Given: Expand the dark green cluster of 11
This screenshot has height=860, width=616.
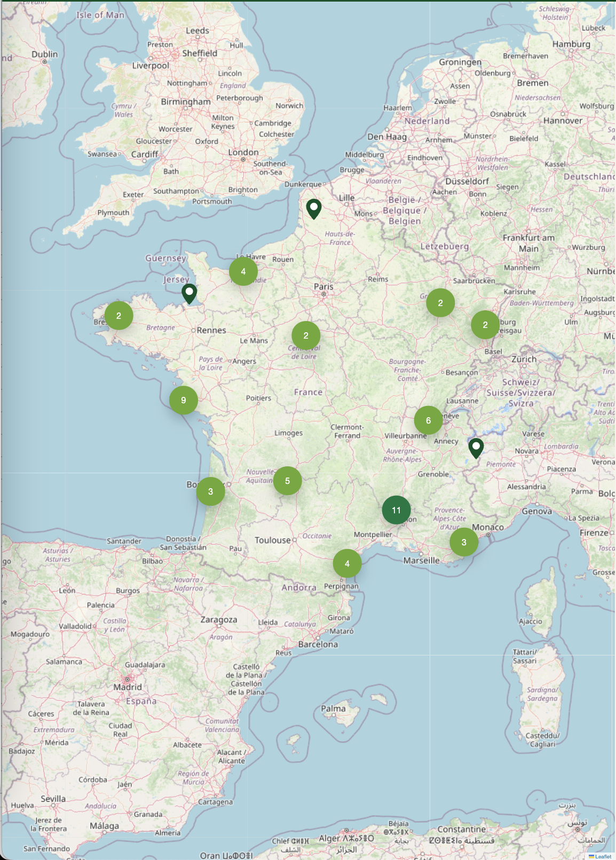Looking at the screenshot, I should point(396,510).
